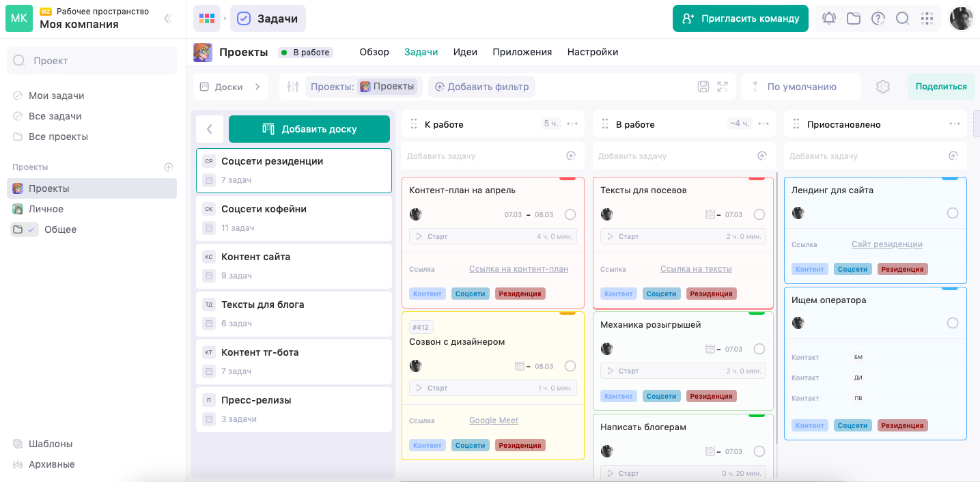Switch to the 'Идеи' tab

pos(465,52)
